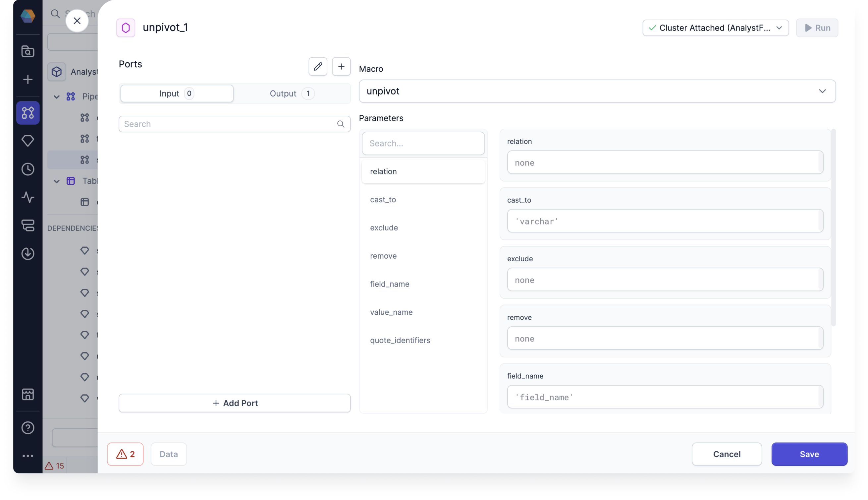The width and height of the screenshot is (868, 500).
Task: Collapse the Pipelines tree chevron
Action: (x=57, y=96)
